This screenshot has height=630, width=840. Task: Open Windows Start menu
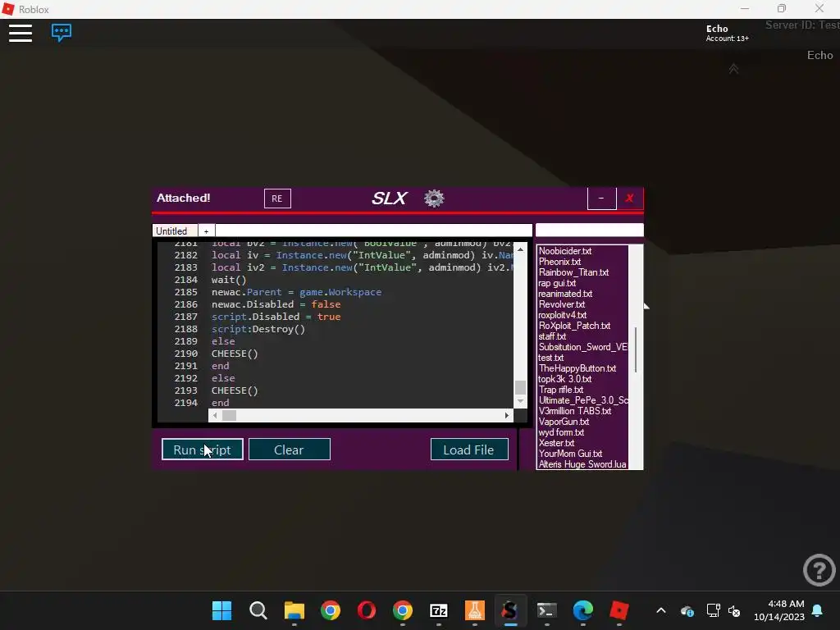[x=221, y=610]
